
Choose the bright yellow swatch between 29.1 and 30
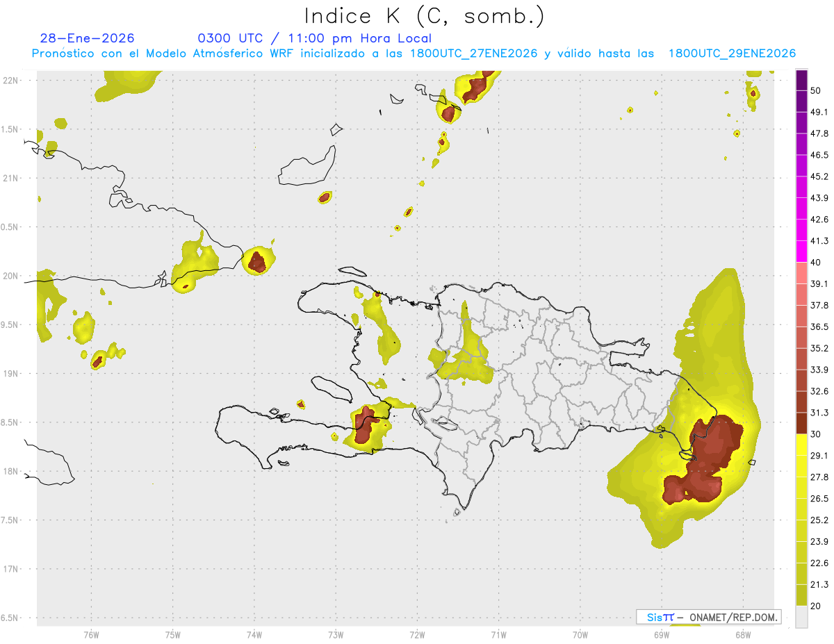(x=801, y=445)
